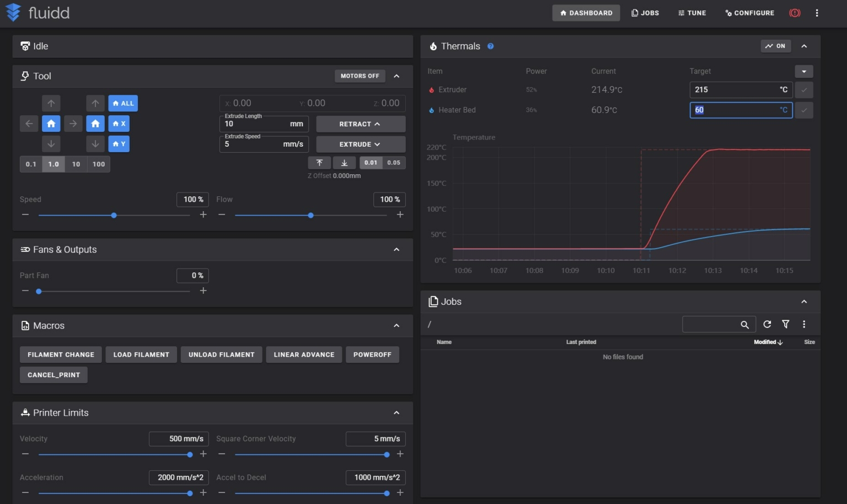Click the Thermals help icon
The height and width of the screenshot is (504, 847).
click(490, 46)
